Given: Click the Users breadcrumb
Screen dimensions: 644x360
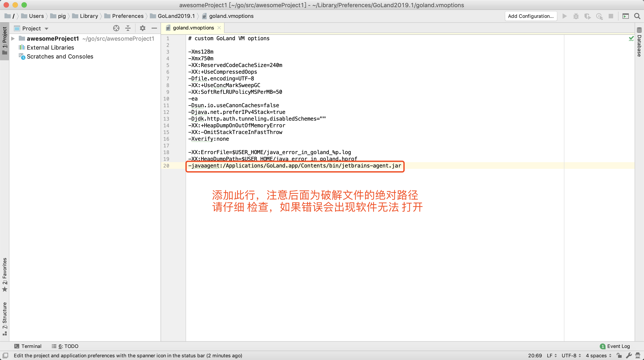Looking at the screenshot, I should (x=32, y=16).
